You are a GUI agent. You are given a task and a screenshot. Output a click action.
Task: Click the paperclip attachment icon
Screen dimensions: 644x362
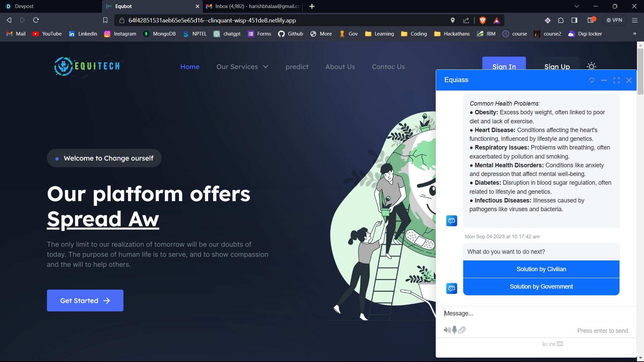(462, 330)
